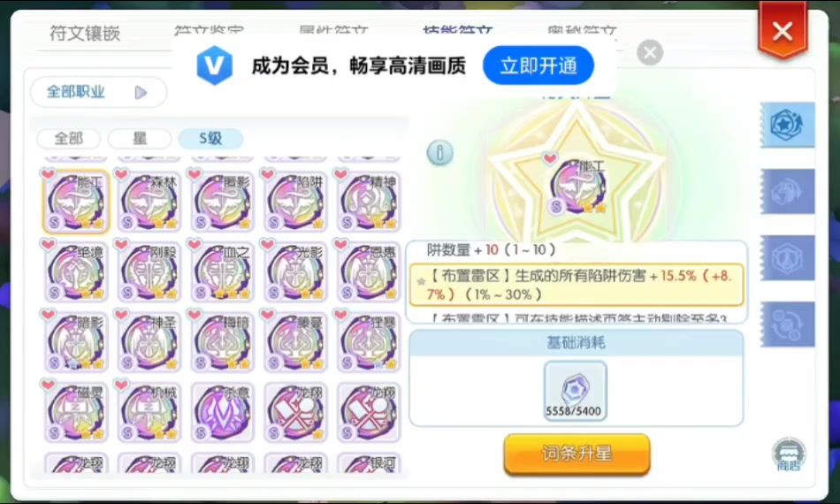Screen dimensions: 840x504
Task: Open the round info icon
Action: [439, 153]
